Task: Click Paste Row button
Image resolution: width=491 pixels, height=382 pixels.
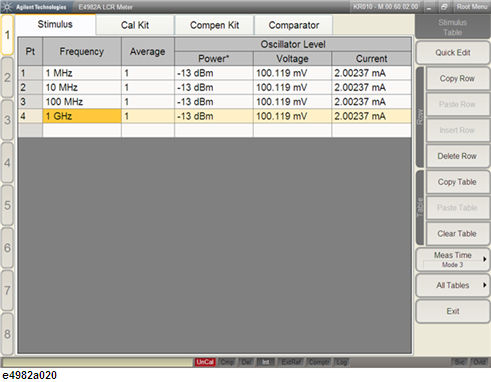Action: (457, 104)
